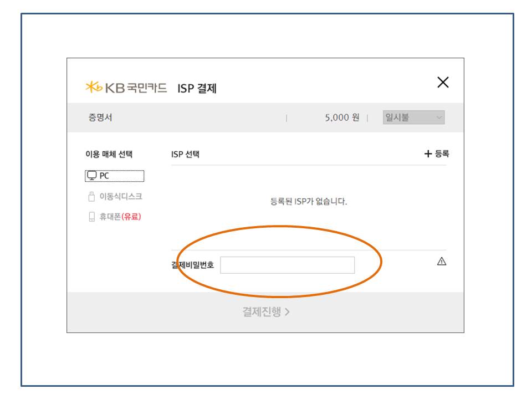The image size is (532, 399).
Task: Select the 휴대폰(유료) option
Action: (x=120, y=217)
